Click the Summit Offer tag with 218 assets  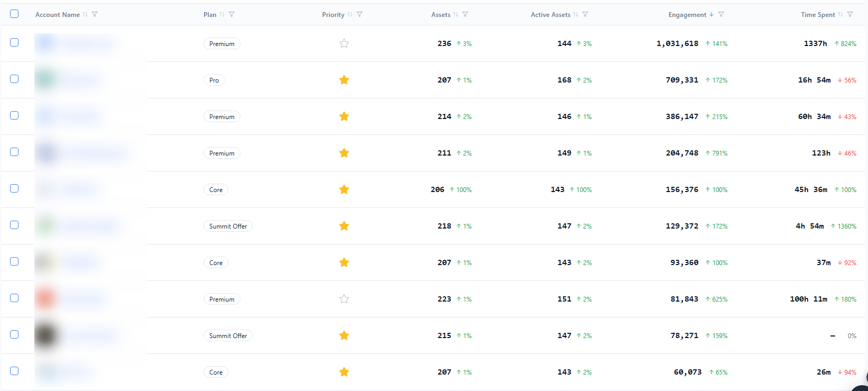point(228,226)
